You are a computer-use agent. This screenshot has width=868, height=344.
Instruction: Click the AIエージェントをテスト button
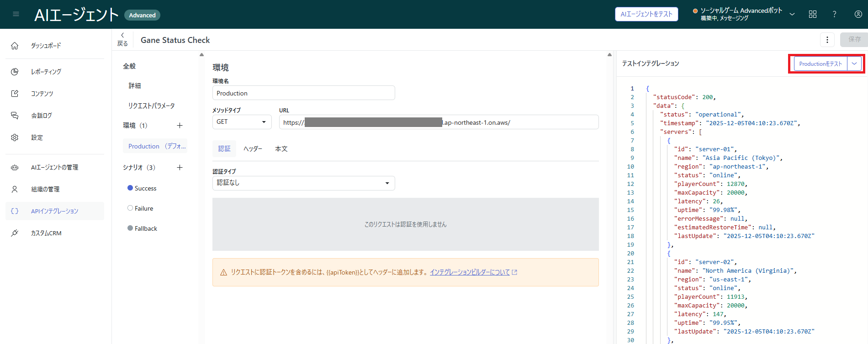(x=646, y=14)
